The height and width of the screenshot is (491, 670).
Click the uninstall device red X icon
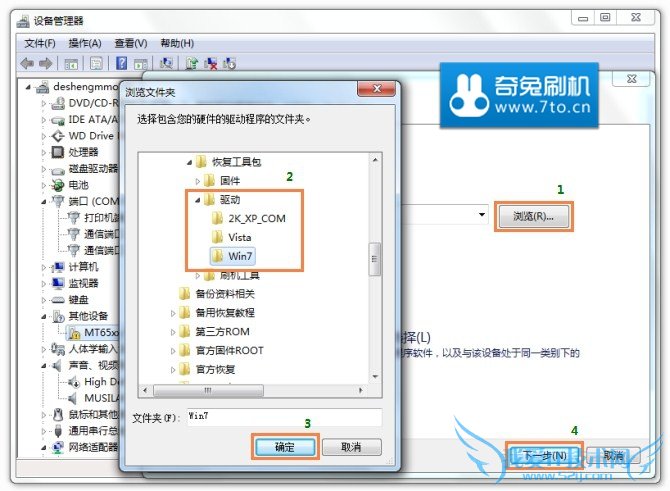tap(211, 64)
